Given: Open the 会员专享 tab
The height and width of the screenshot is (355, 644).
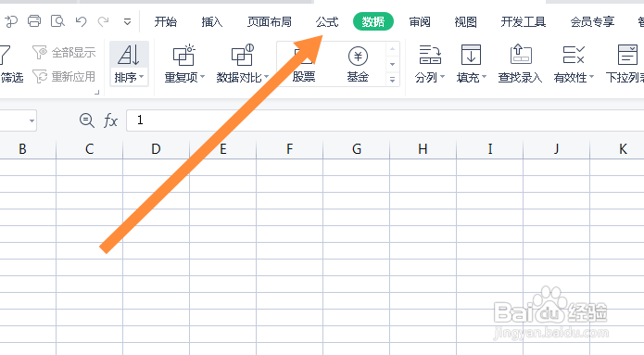Looking at the screenshot, I should tap(592, 21).
